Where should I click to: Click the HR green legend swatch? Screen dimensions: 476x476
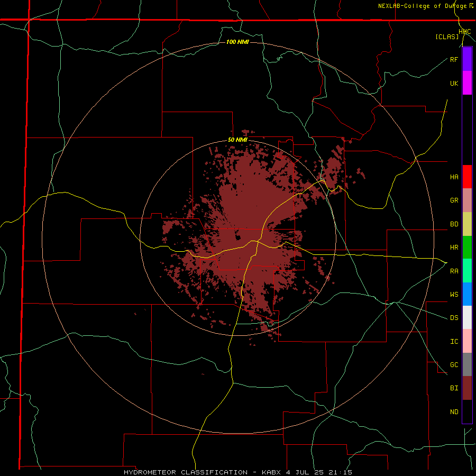click(x=467, y=248)
